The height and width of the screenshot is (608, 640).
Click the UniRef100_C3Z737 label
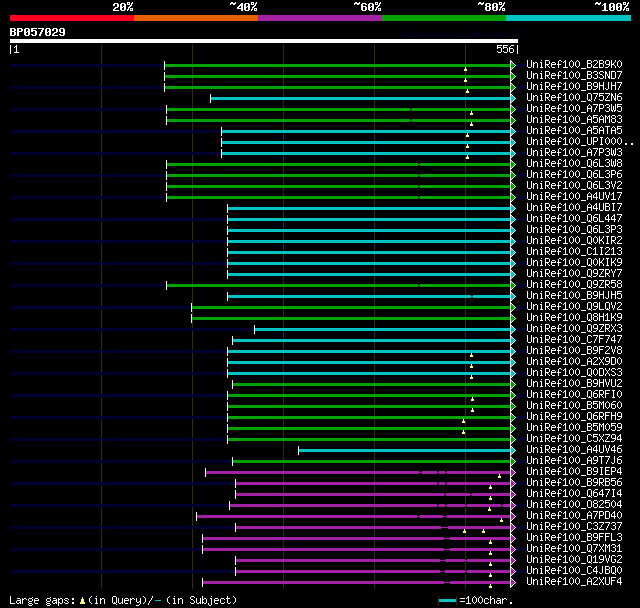tap(574, 527)
